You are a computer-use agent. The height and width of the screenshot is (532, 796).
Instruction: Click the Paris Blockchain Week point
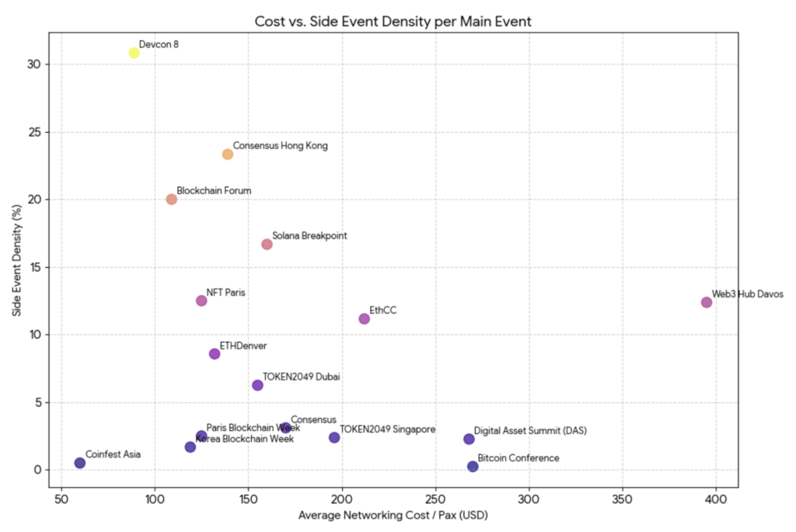pyautogui.click(x=201, y=434)
